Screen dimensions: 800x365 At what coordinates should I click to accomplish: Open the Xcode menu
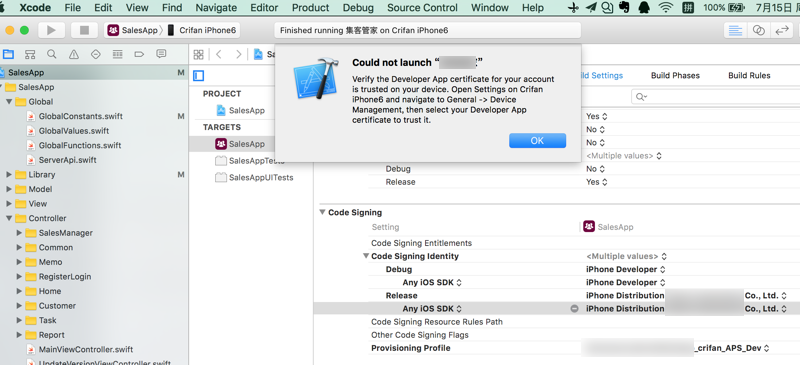click(x=35, y=8)
